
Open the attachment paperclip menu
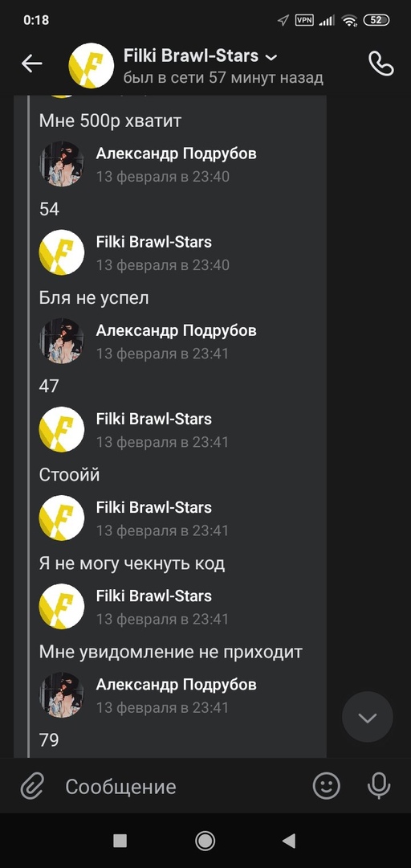point(32,786)
